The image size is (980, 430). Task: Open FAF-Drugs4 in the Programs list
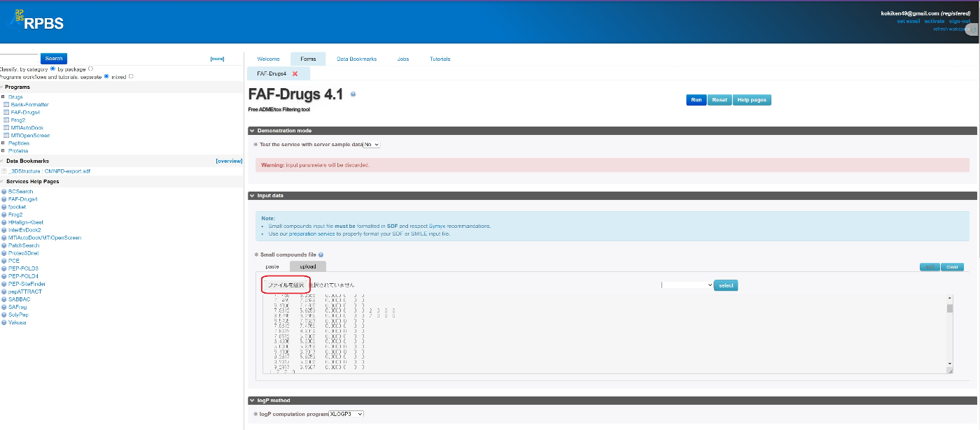(x=25, y=113)
